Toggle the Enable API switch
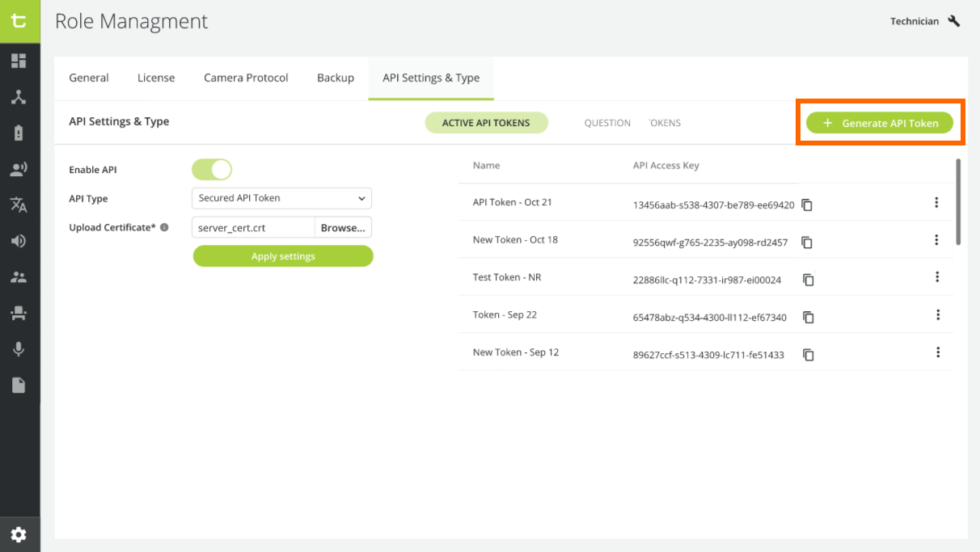980x552 pixels. [x=212, y=169]
